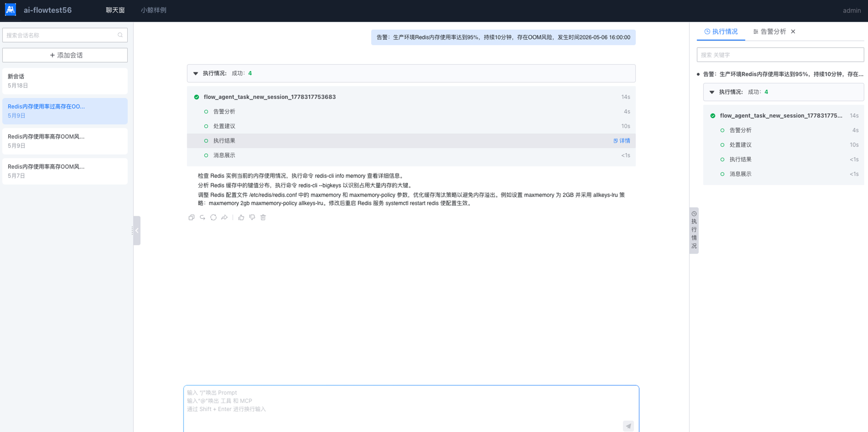Click the green success check beside flow_agent_task in chat

[197, 97]
